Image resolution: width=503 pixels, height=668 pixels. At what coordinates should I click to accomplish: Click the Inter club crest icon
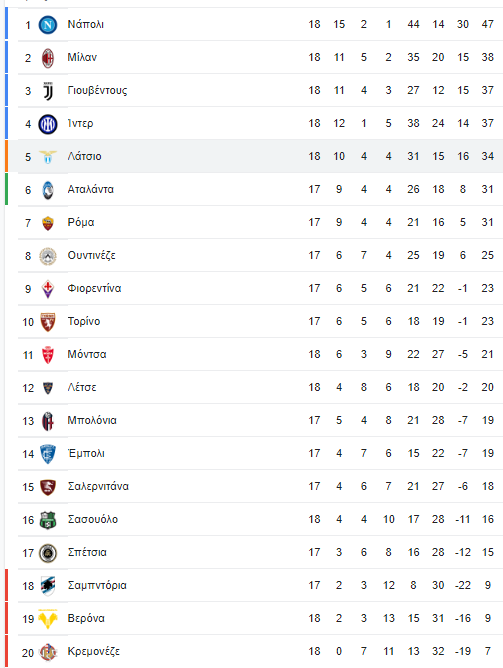[x=48, y=124]
